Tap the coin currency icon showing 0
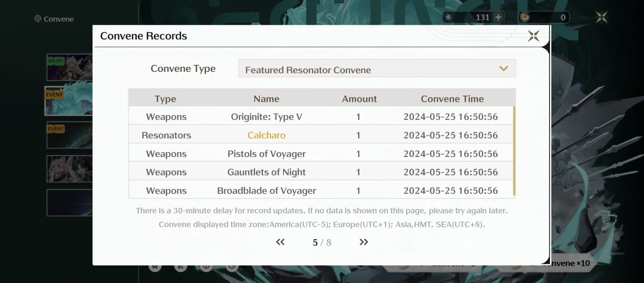644x283 pixels. [x=525, y=18]
